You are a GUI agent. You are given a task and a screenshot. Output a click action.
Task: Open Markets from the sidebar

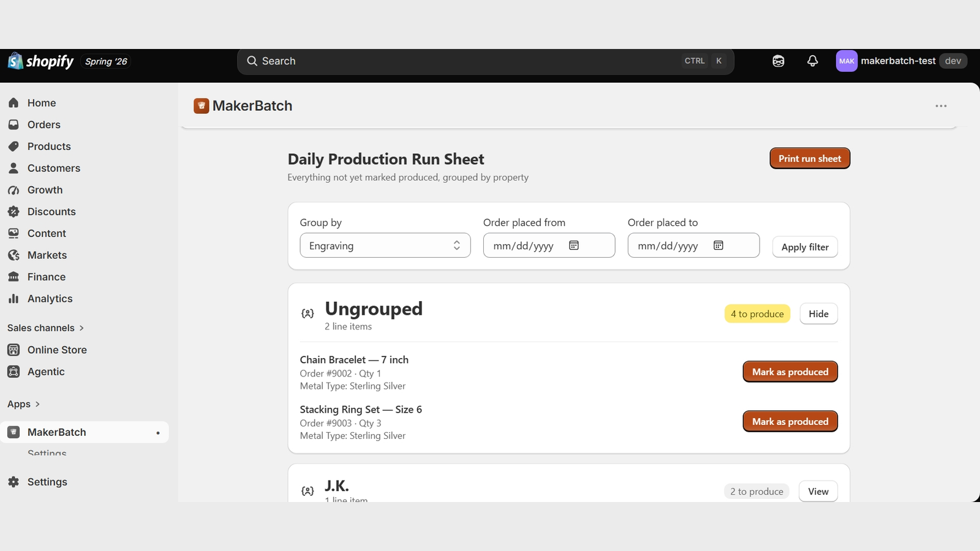[x=47, y=255]
